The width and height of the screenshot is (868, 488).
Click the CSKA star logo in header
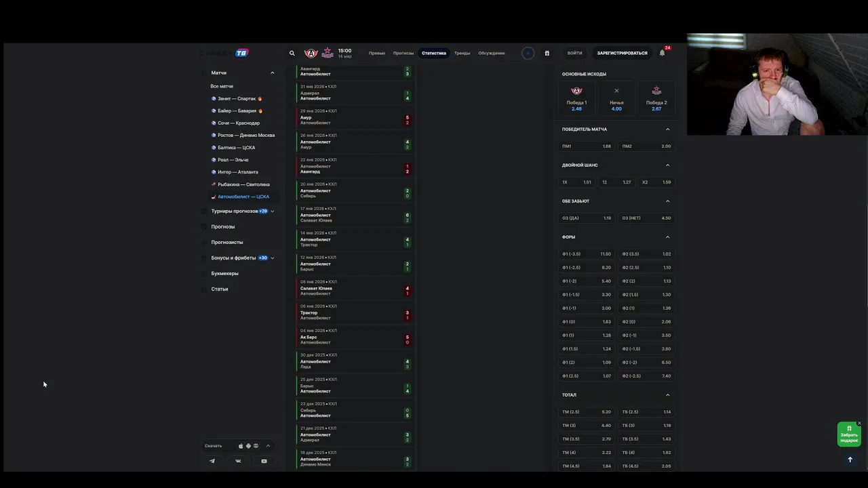click(x=328, y=53)
